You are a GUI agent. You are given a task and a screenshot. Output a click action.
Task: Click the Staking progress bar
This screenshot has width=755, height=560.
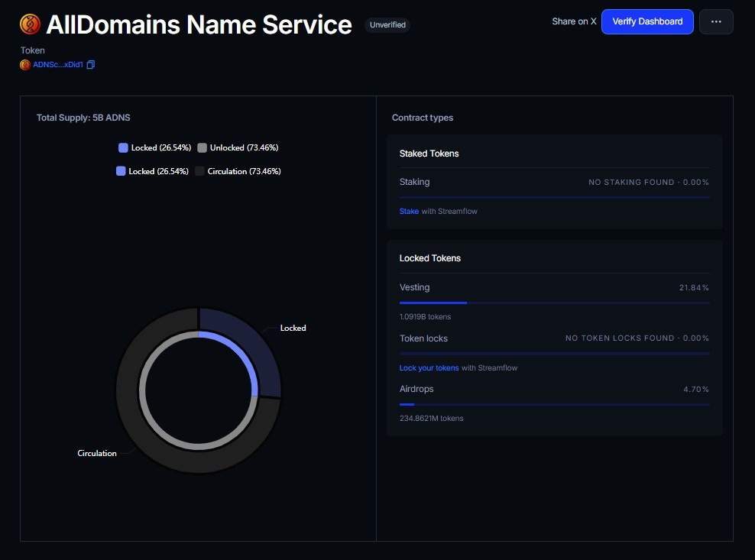pos(554,197)
